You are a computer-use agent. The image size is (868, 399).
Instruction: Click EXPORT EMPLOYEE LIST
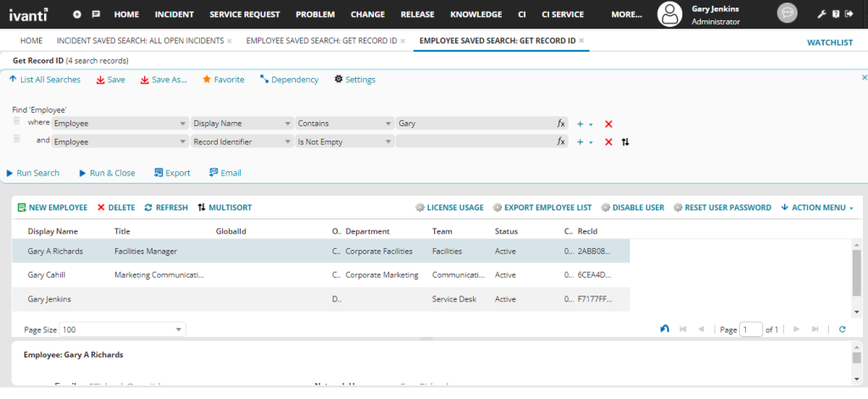point(542,208)
